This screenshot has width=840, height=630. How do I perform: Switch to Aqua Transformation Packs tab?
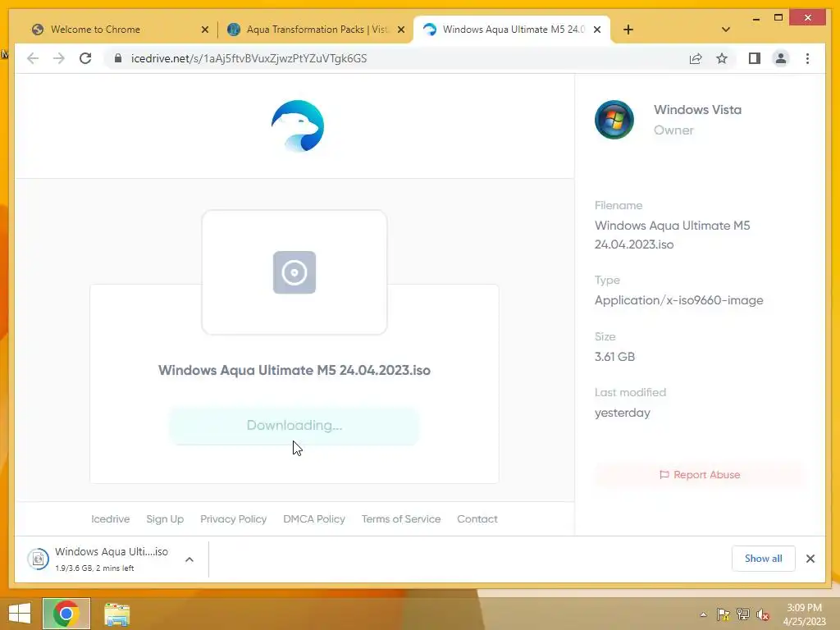click(316, 30)
